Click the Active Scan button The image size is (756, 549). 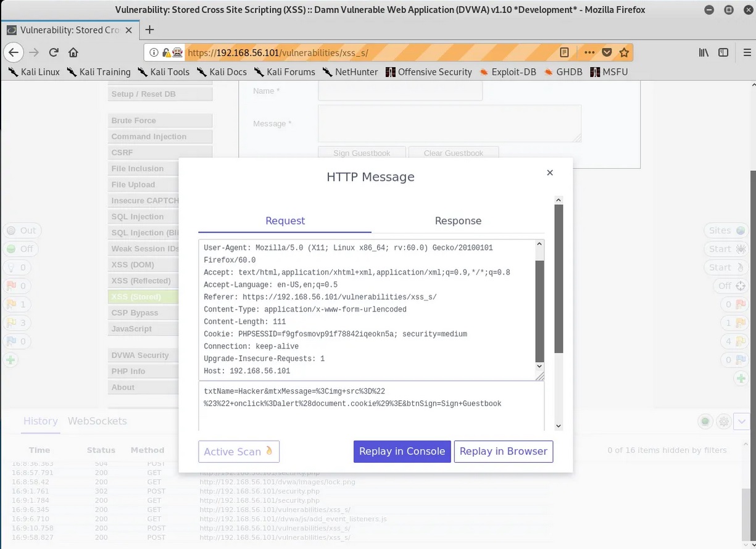[x=239, y=452]
